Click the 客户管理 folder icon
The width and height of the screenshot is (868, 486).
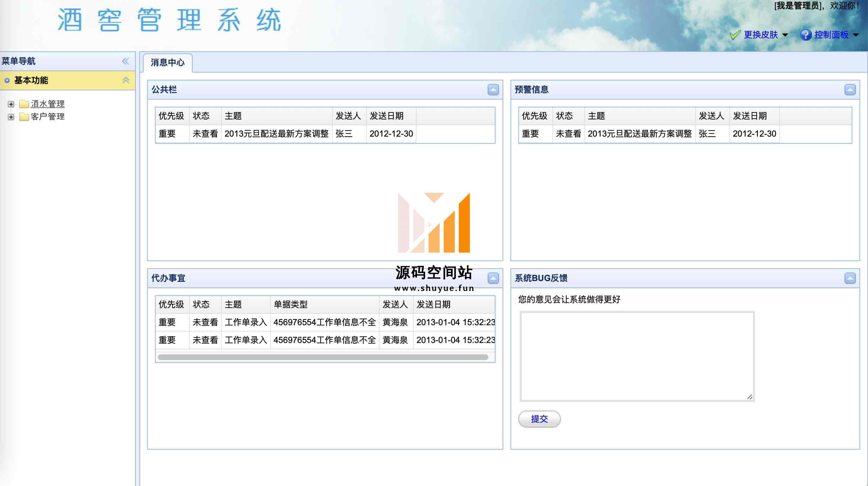click(24, 116)
